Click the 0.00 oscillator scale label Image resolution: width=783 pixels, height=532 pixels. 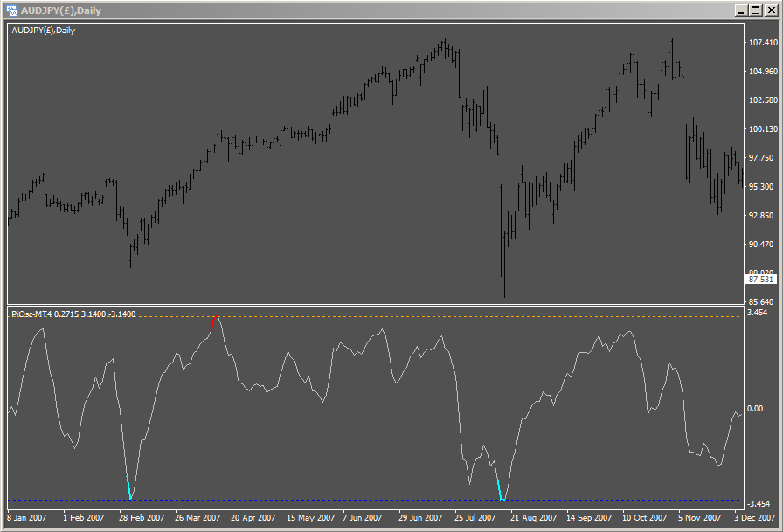click(x=754, y=408)
